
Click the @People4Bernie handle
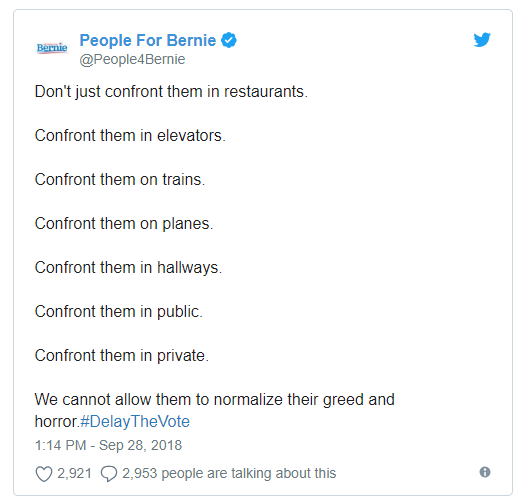[x=132, y=60]
